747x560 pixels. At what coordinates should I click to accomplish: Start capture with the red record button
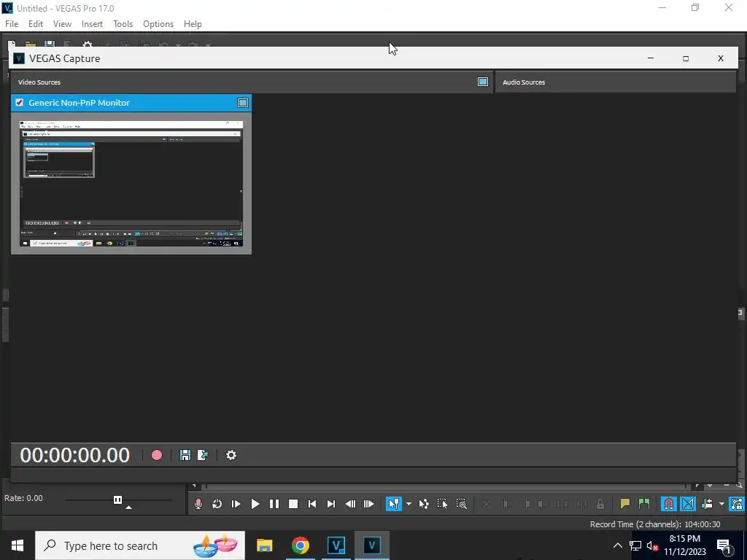(x=157, y=455)
